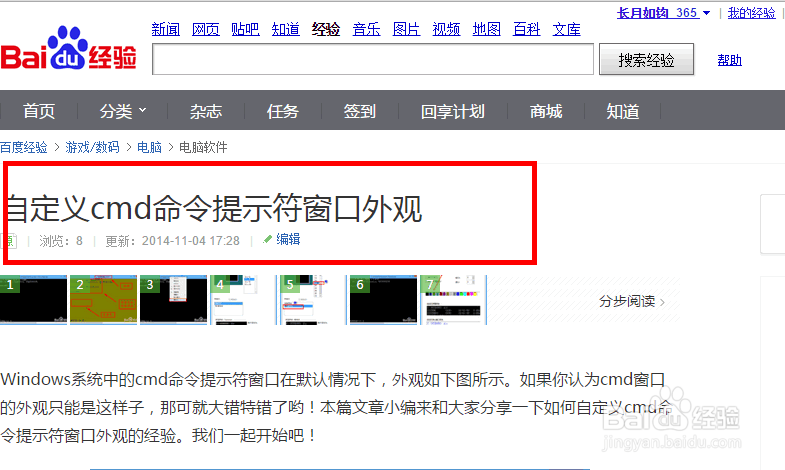Click the 浏览：8 view count
785x470 pixels.
(x=61, y=241)
